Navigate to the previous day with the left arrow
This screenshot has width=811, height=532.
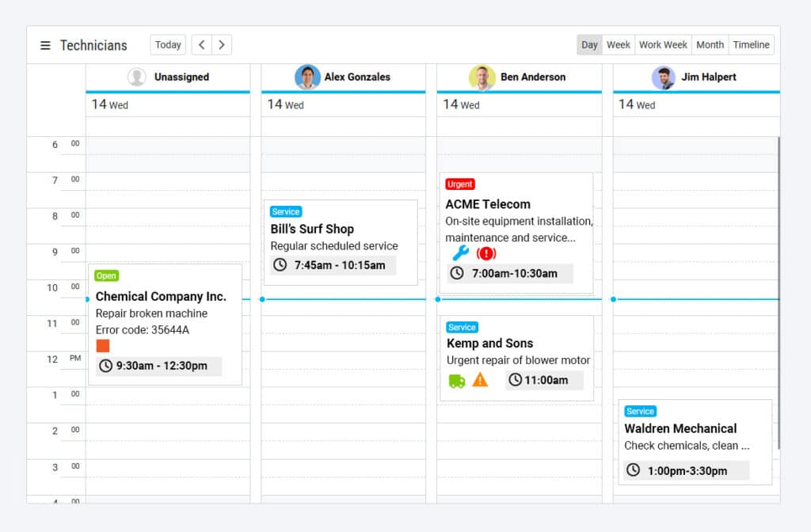click(x=203, y=44)
